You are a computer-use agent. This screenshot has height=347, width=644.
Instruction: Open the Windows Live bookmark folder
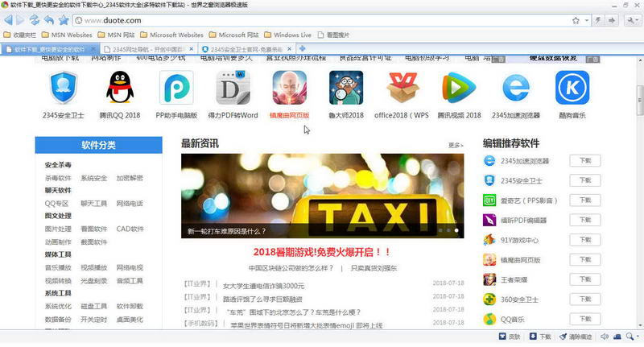(x=287, y=35)
